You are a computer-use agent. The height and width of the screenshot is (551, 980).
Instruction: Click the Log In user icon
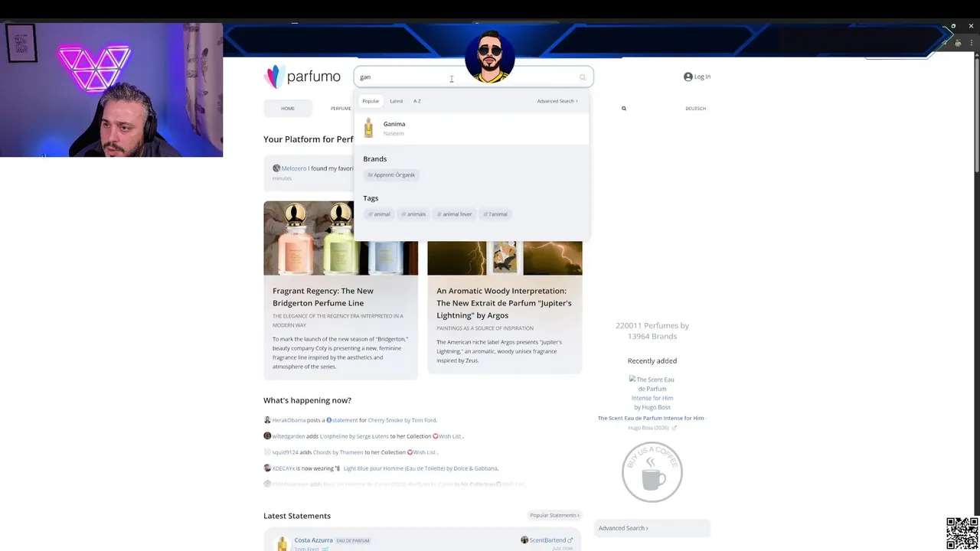[688, 77]
